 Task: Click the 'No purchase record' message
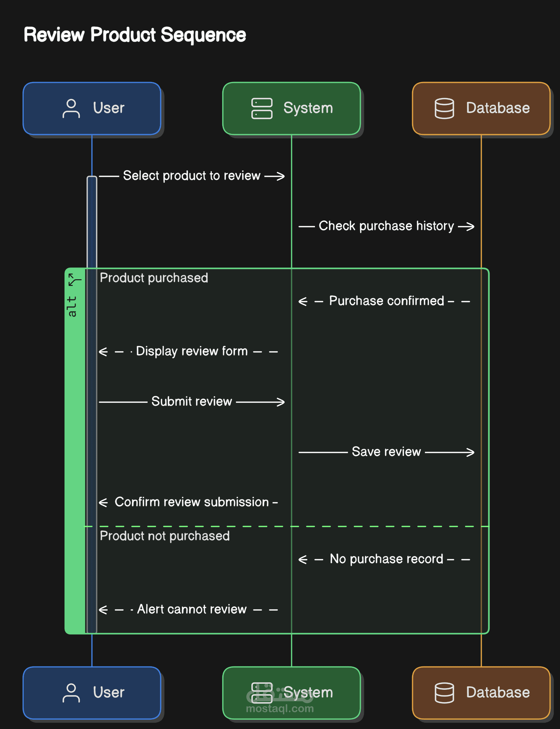[386, 559]
